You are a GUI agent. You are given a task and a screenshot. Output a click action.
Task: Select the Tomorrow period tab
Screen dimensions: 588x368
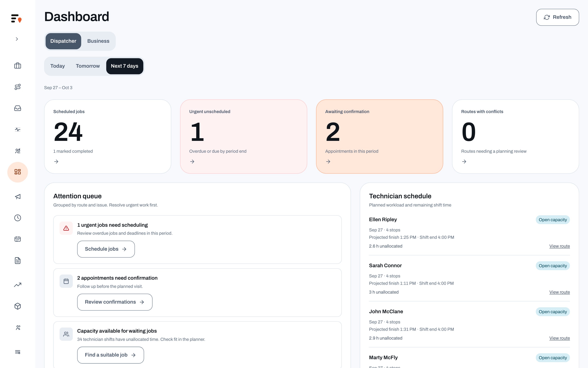click(x=88, y=66)
